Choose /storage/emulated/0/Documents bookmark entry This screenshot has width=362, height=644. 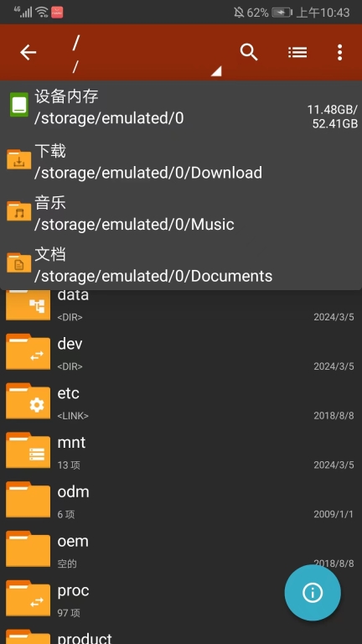click(181, 264)
